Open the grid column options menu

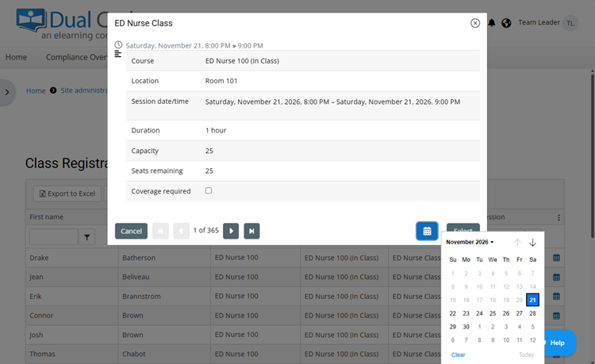coord(559,217)
